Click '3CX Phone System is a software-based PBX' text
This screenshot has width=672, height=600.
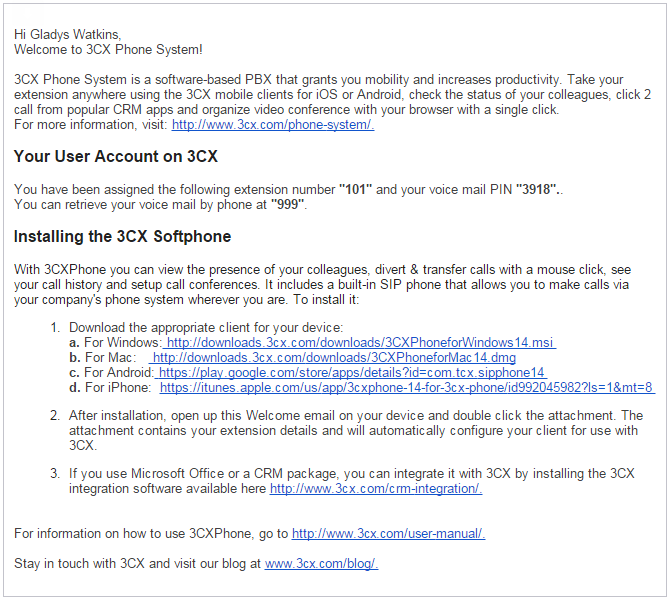(143, 80)
